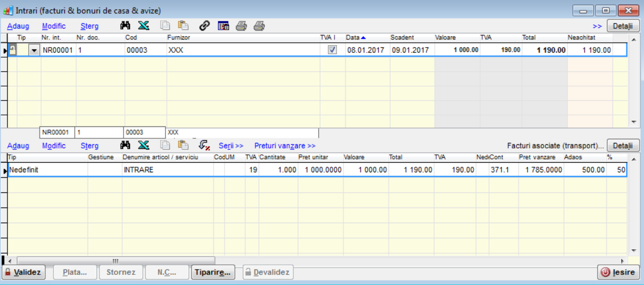Click Neachitat column header
This screenshot has width=644, height=285.
pos(590,38)
